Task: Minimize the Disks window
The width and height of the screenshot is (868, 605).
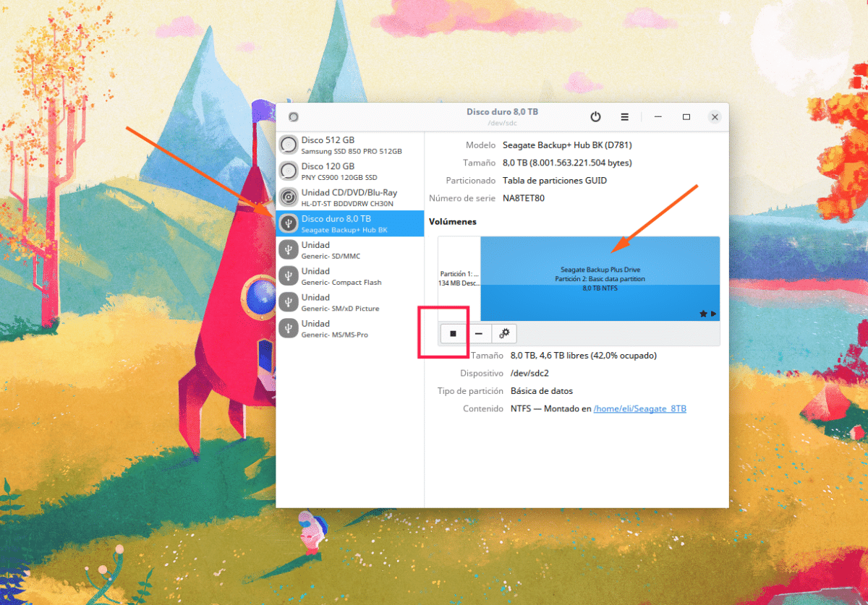Action: (658, 116)
